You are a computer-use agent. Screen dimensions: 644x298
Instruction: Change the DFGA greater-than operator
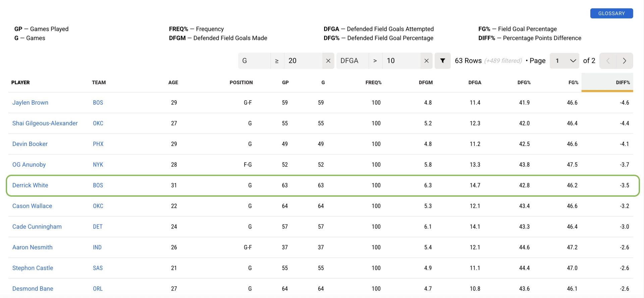click(375, 61)
